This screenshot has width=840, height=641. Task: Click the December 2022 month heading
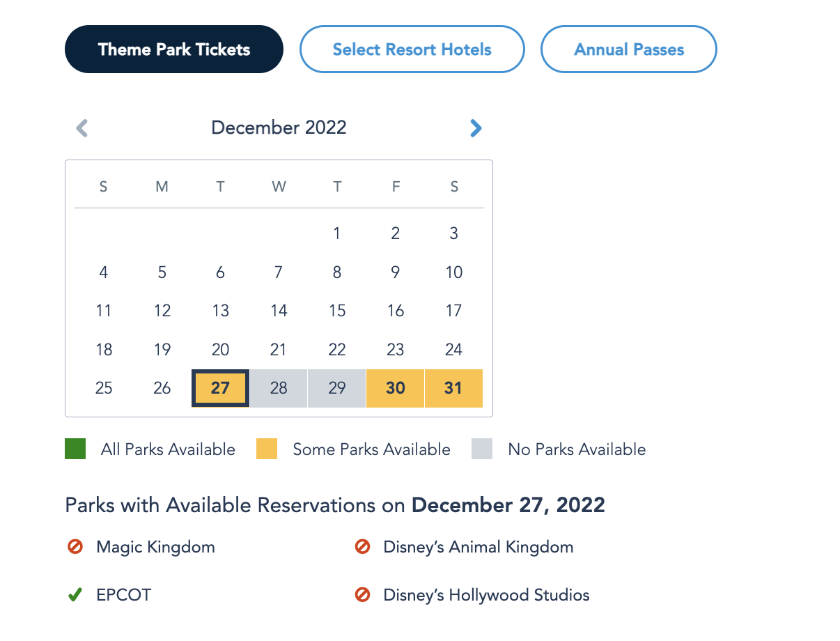[279, 128]
